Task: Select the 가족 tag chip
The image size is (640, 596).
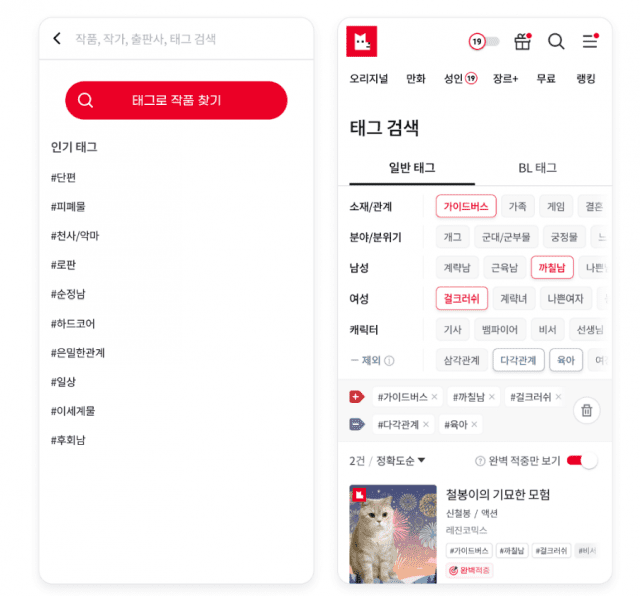Action: point(518,207)
